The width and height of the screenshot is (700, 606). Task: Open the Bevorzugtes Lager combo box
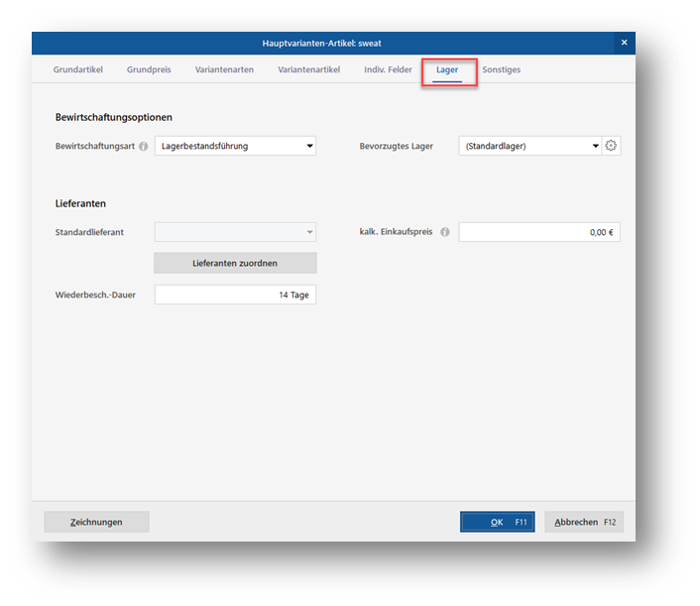(x=530, y=146)
